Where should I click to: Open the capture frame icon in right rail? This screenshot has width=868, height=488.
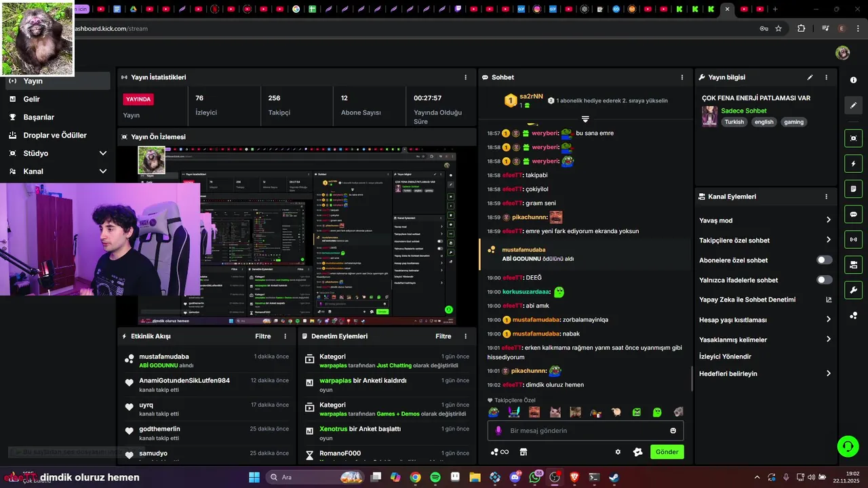point(853,138)
